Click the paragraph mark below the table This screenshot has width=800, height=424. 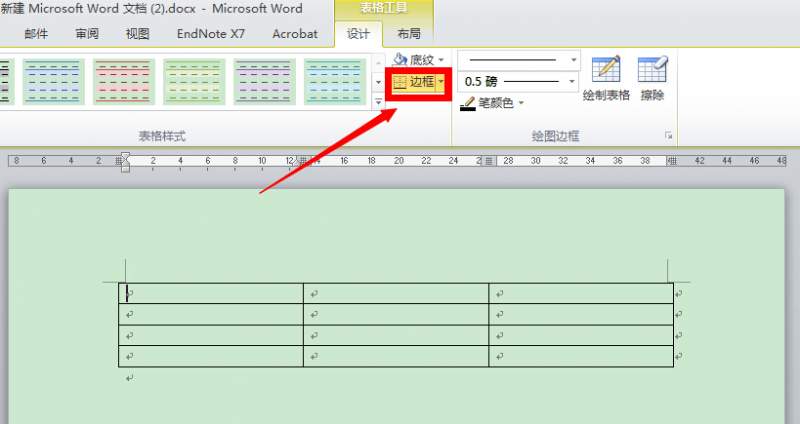click(130, 378)
